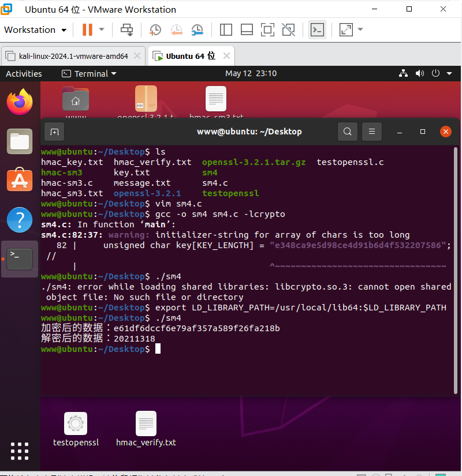462x476 pixels.
Task: Open the Terminal app menu in top bar
Action: click(x=89, y=74)
